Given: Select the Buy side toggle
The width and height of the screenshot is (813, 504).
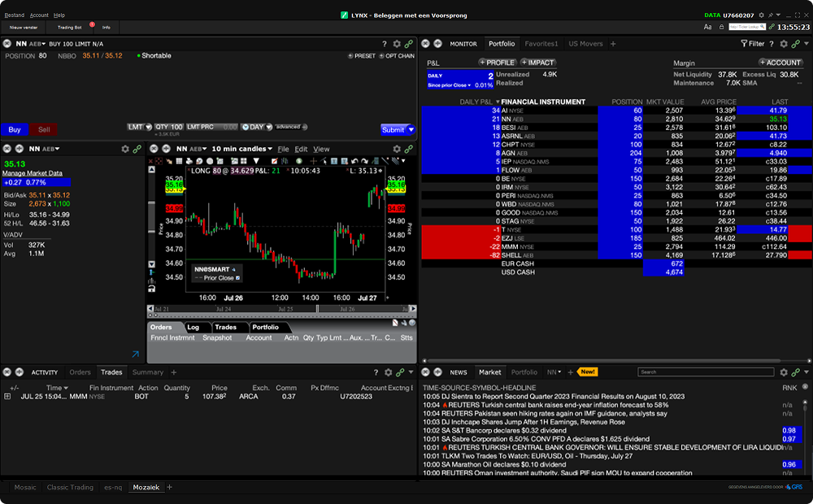Looking at the screenshot, I should [15, 129].
